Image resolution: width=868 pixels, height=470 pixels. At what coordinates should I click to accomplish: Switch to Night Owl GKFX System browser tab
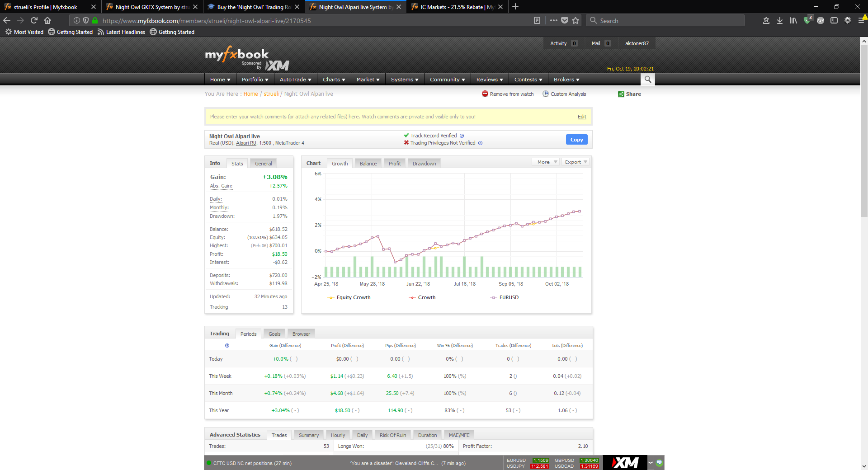(152, 7)
